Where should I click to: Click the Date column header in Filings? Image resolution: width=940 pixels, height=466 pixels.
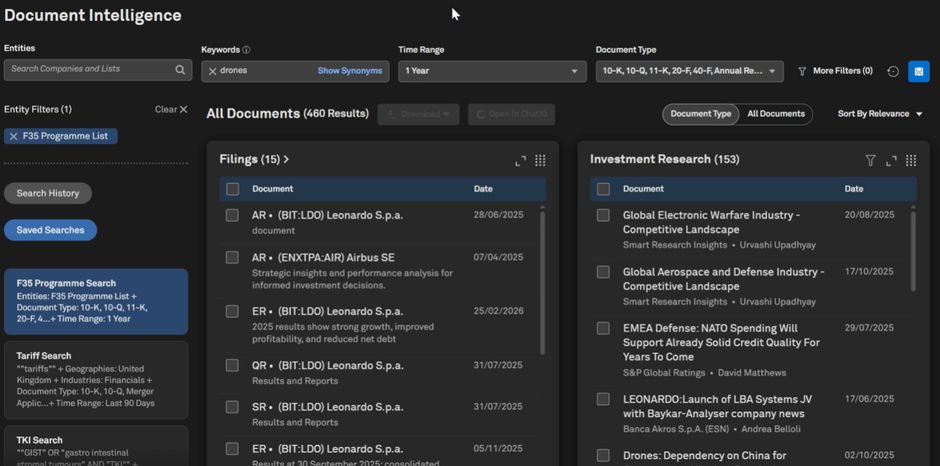(483, 189)
